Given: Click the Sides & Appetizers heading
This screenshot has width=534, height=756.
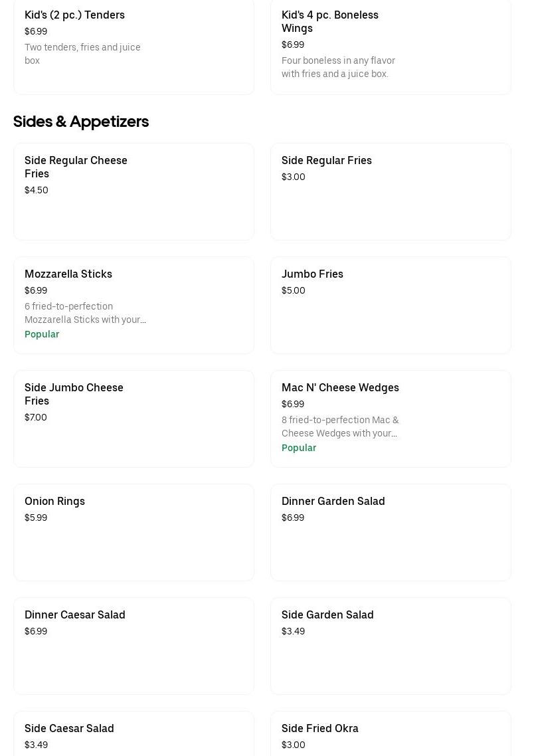Looking at the screenshot, I should (x=81, y=122).
